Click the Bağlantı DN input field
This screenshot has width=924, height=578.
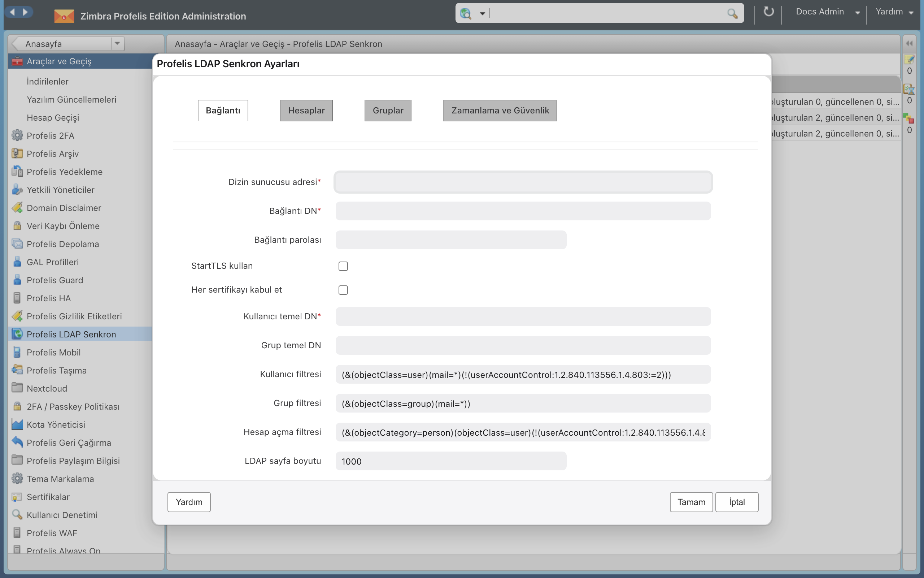[523, 211]
